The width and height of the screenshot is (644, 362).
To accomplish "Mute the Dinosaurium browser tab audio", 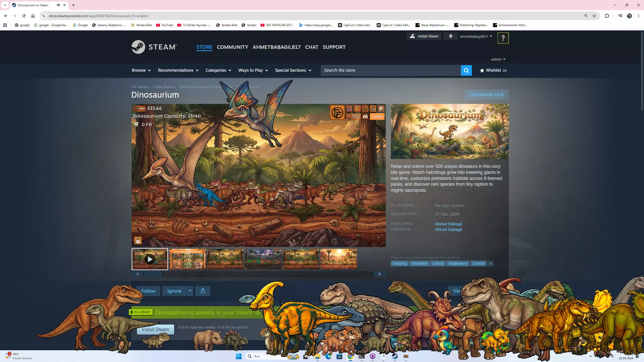I will click(58, 5).
